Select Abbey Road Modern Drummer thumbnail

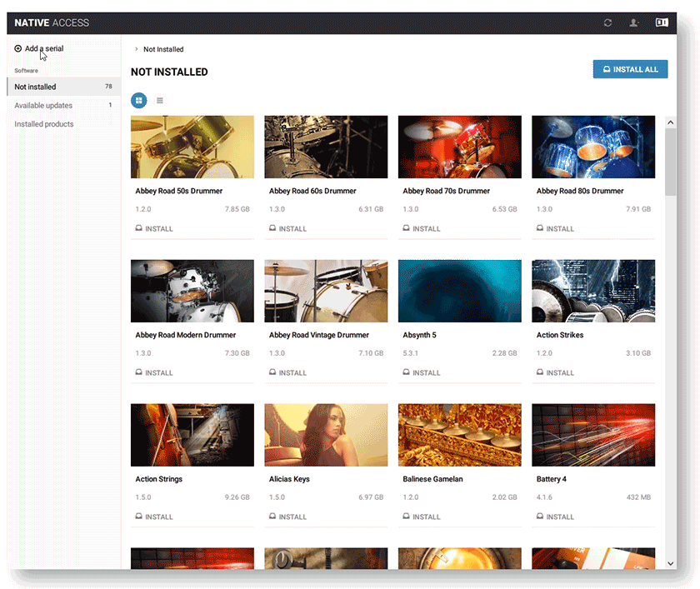[x=192, y=291]
